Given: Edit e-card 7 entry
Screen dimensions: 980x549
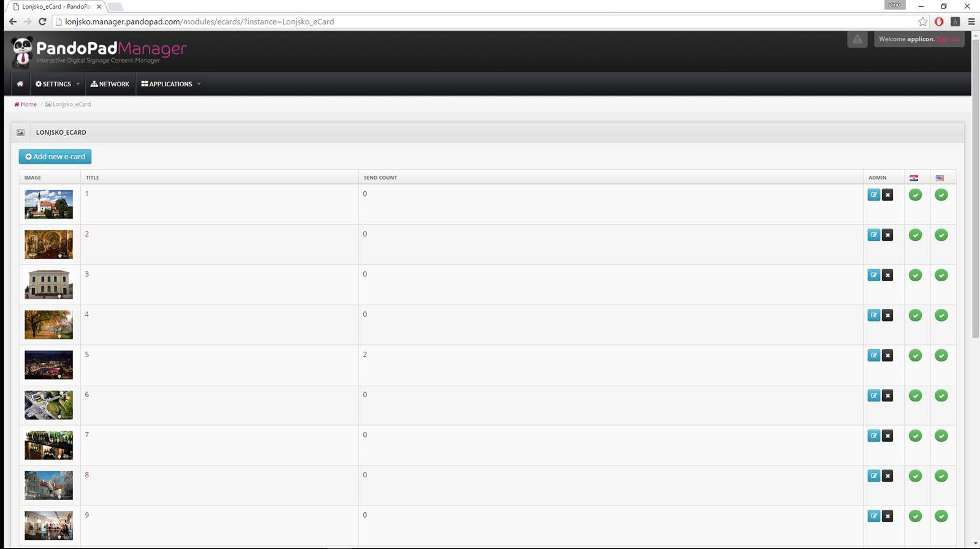Looking at the screenshot, I should (873, 436).
